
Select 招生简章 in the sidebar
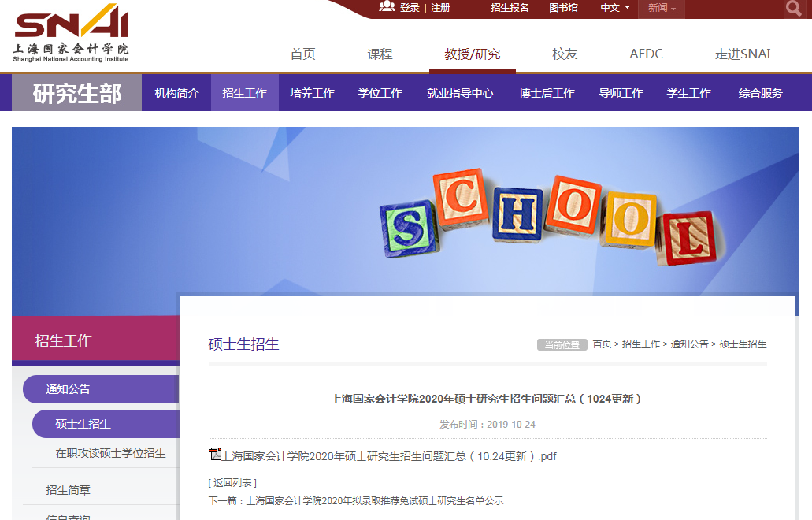pos(69,490)
